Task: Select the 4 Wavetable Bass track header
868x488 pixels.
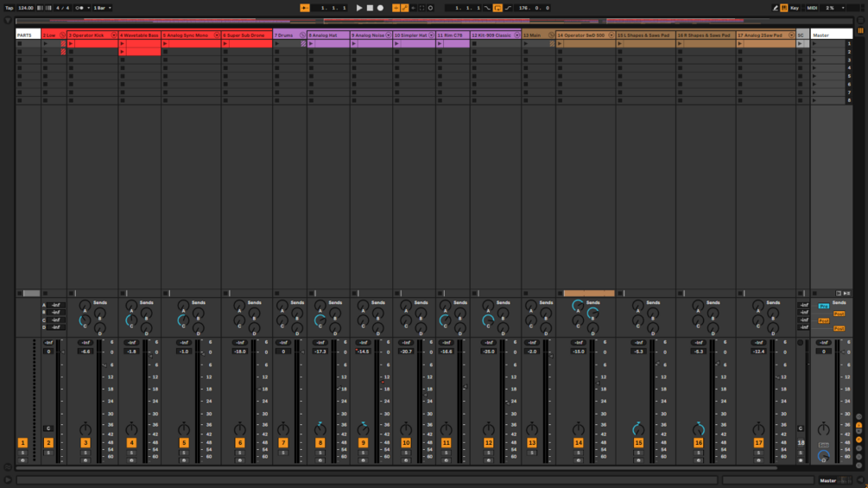Action: click(140, 35)
